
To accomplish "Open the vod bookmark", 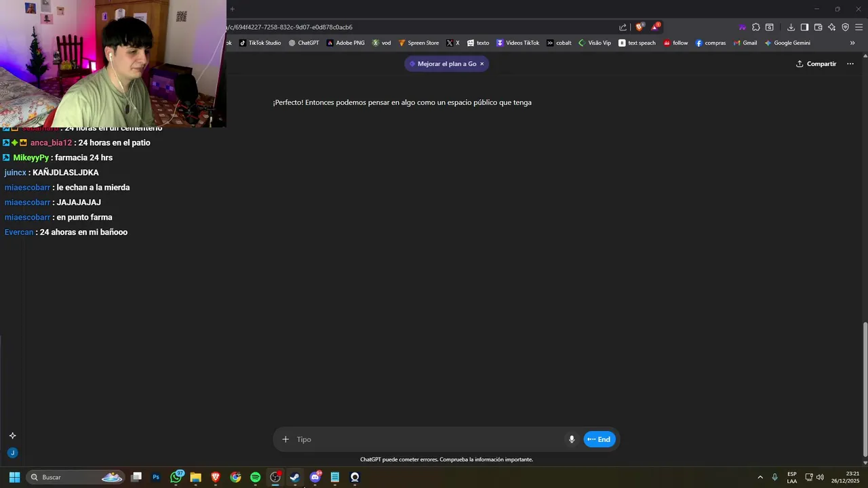I will [381, 43].
